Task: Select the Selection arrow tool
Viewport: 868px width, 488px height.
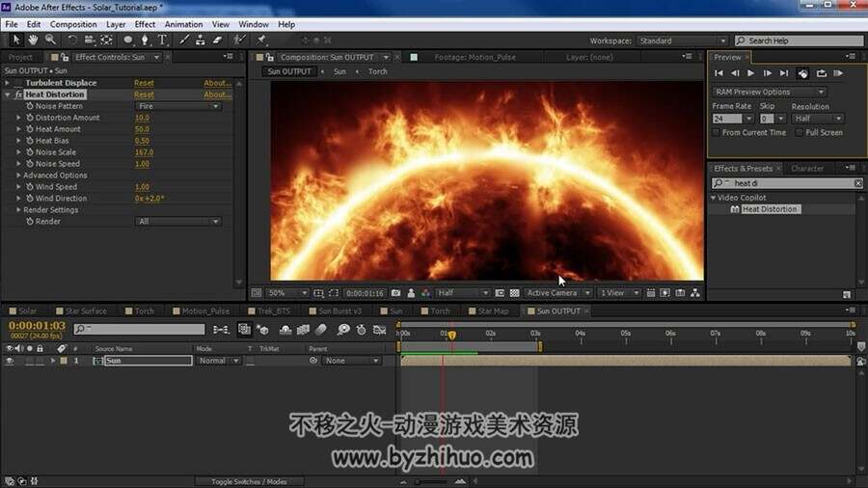Action: pos(15,40)
